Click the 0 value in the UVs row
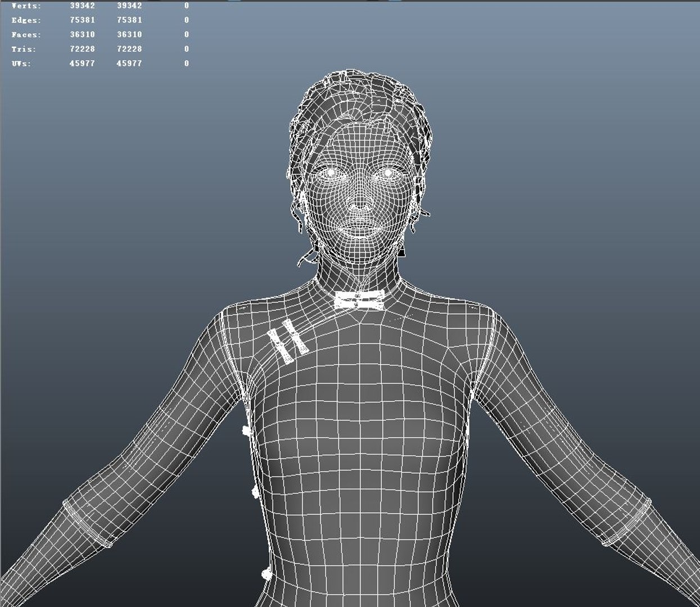The height and width of the screenshot is (607, 700). click(187, 64)
